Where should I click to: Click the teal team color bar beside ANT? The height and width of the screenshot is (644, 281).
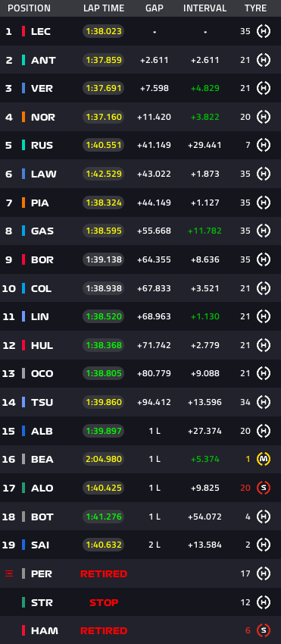pyautogui.click(x=23, y=60)
